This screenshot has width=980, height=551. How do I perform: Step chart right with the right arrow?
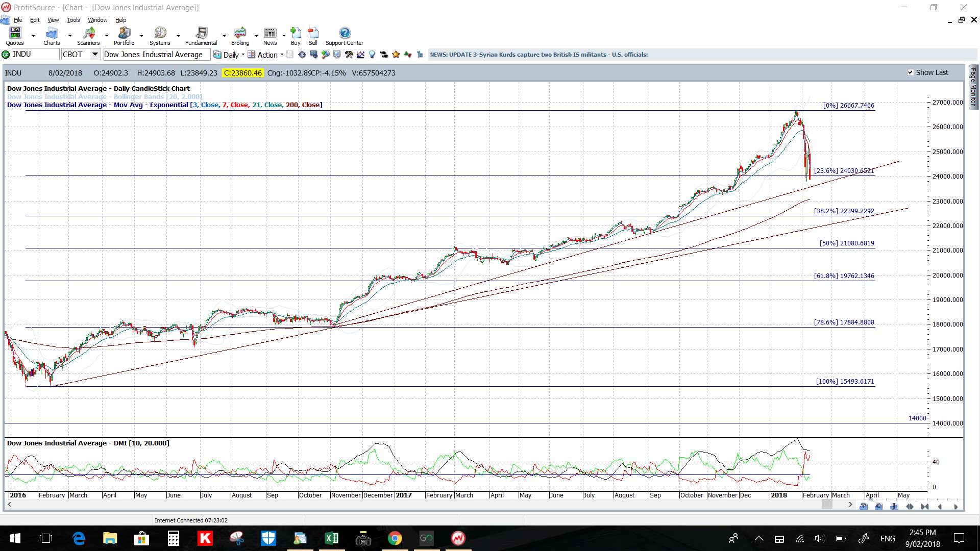click(x=955, y=507)
